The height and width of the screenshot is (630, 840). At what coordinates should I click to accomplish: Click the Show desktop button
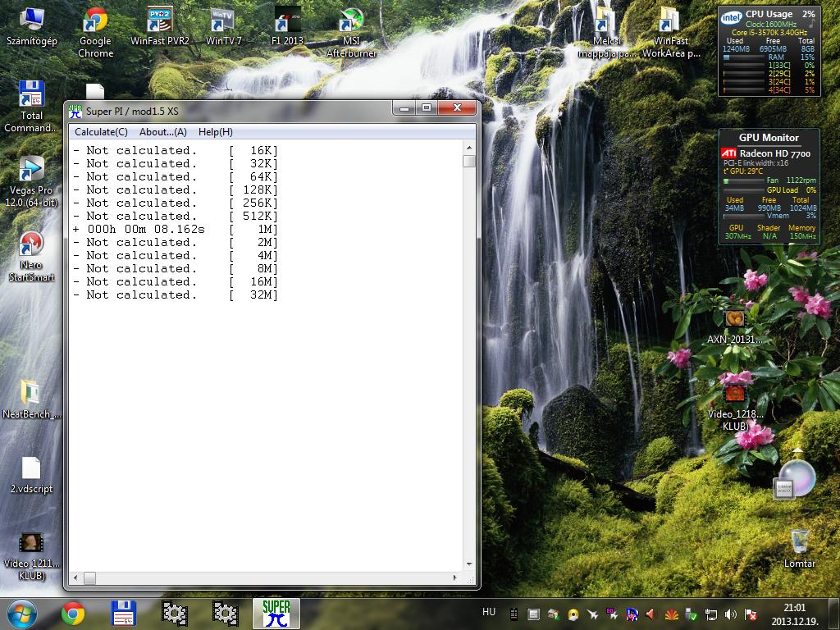point(836,614)
